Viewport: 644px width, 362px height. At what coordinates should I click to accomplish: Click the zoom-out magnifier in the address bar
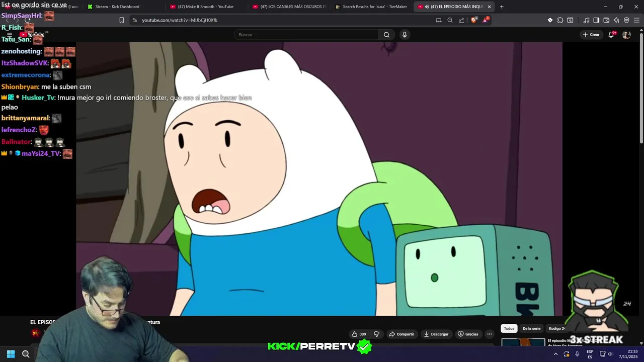coord(450,20)
